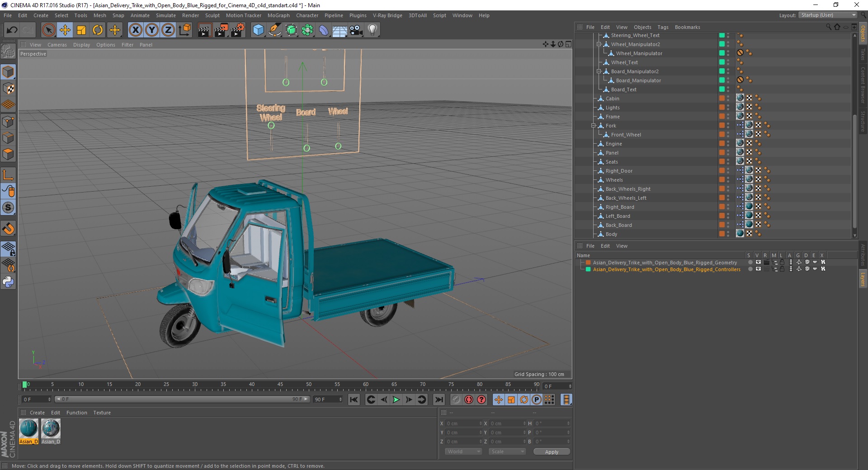This screenshot has height=470, width=868.
Task: Toggle Y axis lock
Action: point(152,30)
